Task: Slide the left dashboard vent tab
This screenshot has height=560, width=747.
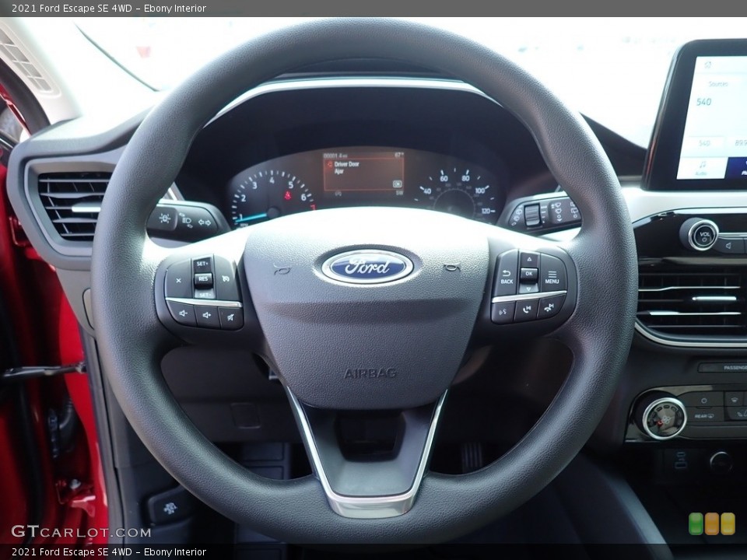Action: [x=86, y=208]
